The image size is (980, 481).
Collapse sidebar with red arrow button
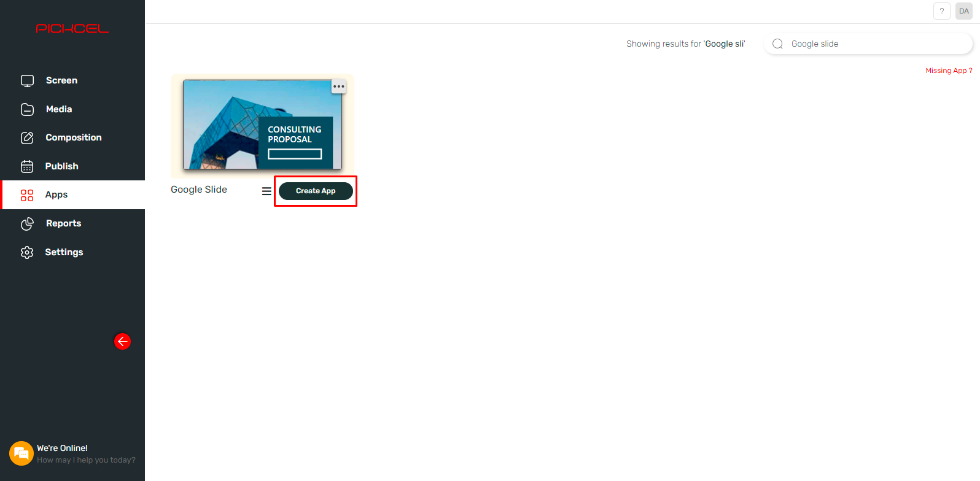pyautogui.click(x=123, y=341)
